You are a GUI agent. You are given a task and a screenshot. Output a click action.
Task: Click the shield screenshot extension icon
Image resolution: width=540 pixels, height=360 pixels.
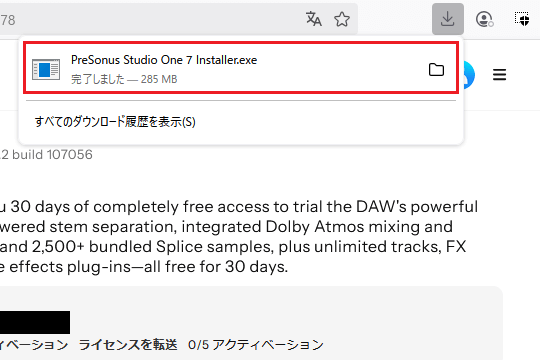click(522, 19)
